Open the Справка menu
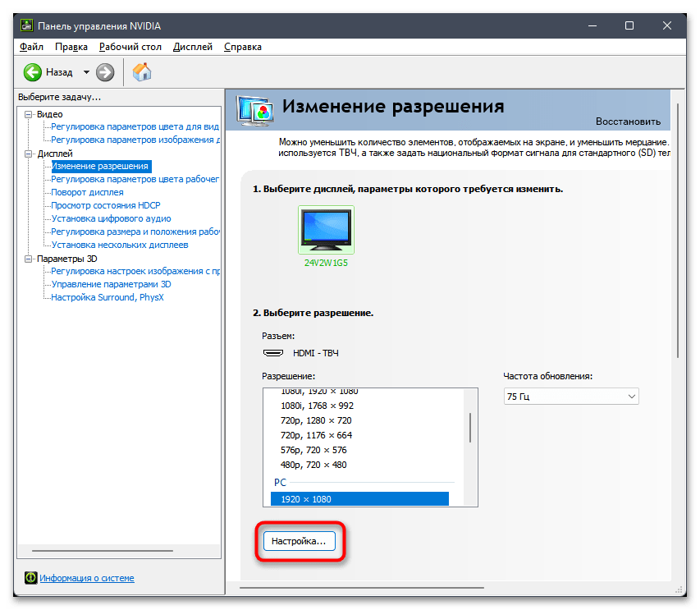The width and height of the screenshot is (700, 610). [x=242, y=47]
